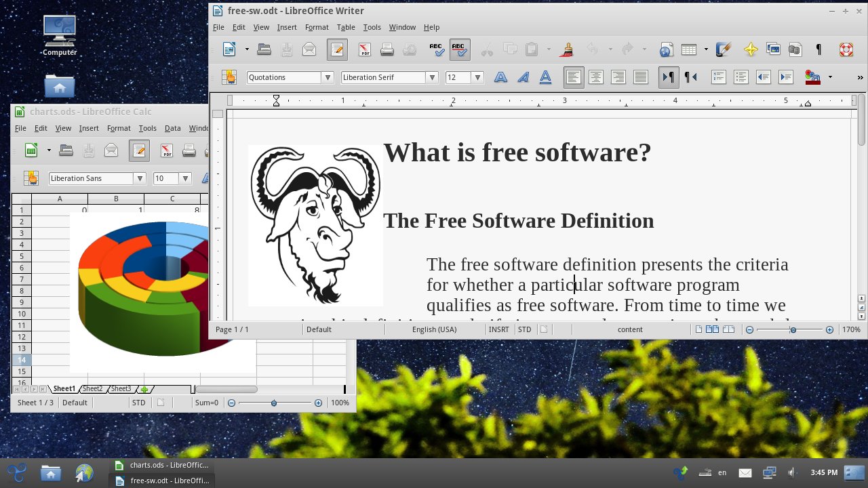
Task: Open a file with Writer's Open icon
Action: pos(264,49)
